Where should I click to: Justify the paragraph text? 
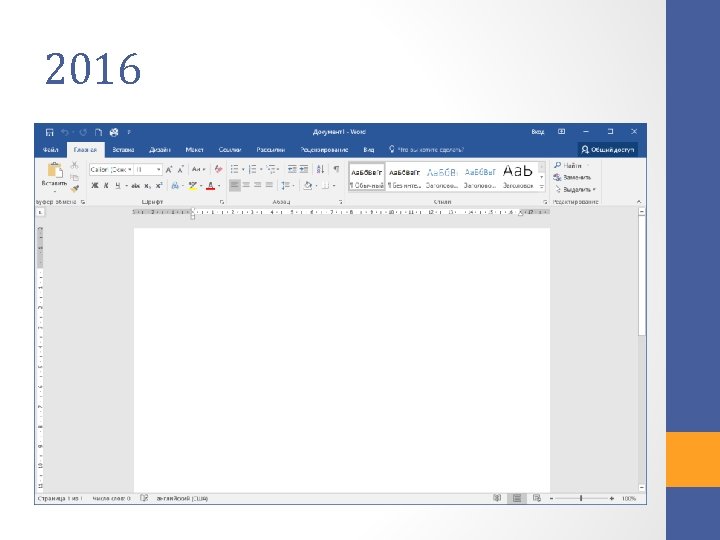click(270, 186)
